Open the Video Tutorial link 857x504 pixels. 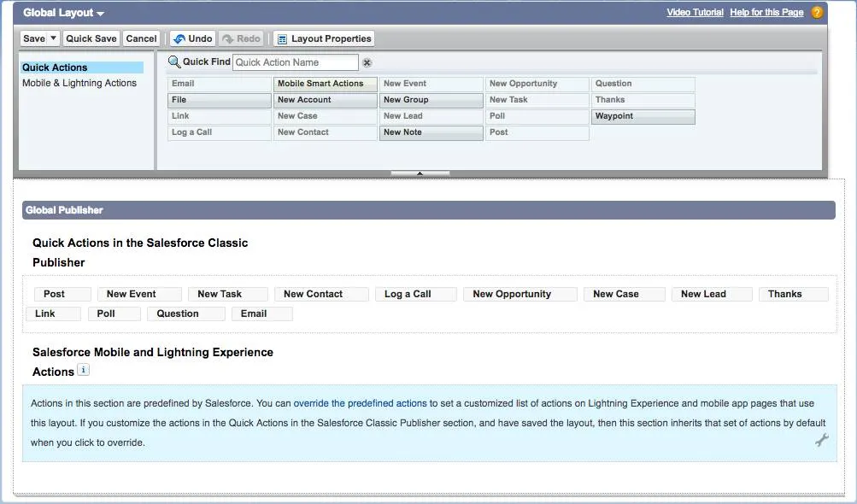(x=695, y=12)
